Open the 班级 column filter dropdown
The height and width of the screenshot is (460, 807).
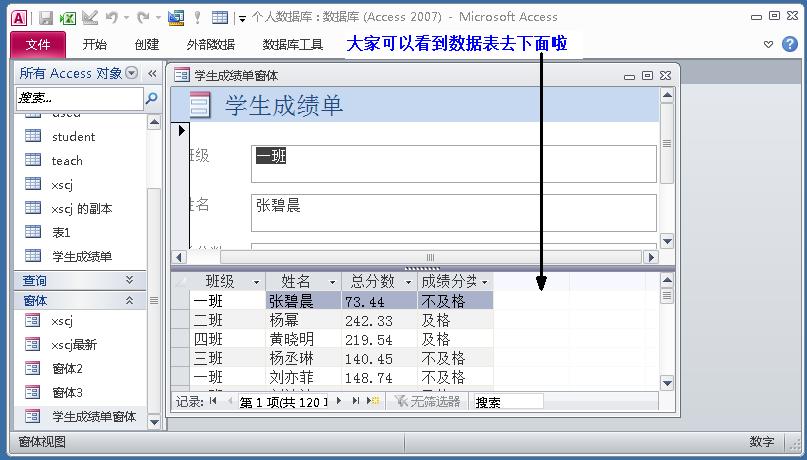click(x=256, y=282)
